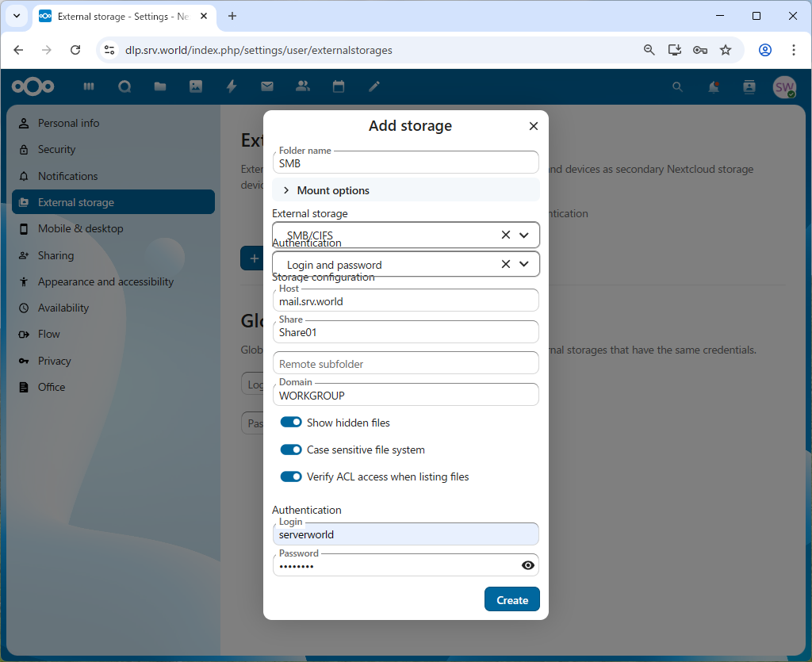This screenshot has height=662, width=812.
Task: View site information icon in address bar
Action: coord(109,50)
